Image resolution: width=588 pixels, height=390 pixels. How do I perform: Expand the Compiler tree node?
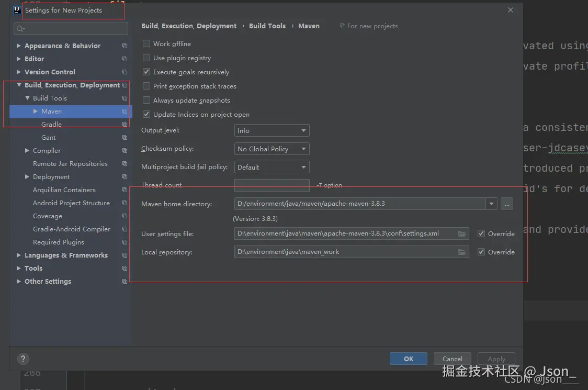[x=27, y=151]
